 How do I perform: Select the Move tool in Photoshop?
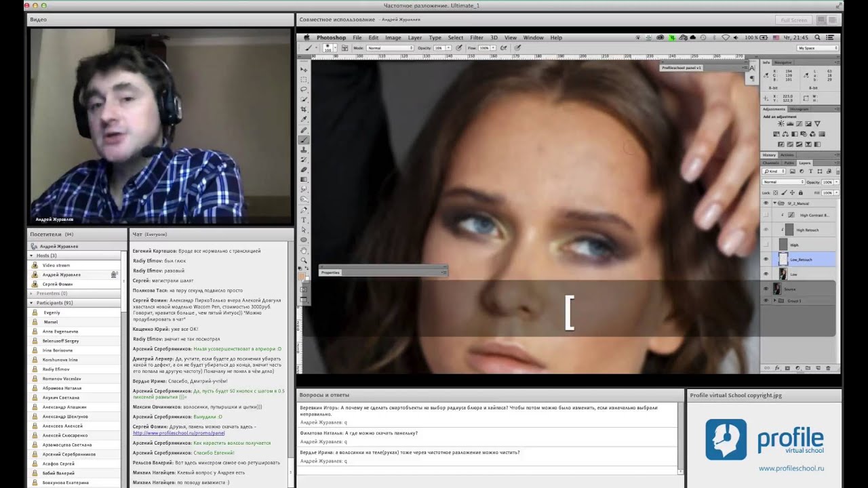(x=304, y=70)
